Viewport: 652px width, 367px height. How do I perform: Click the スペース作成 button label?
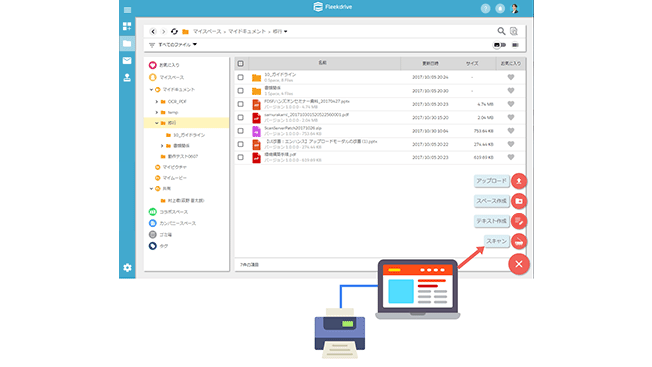pos(491,201)
